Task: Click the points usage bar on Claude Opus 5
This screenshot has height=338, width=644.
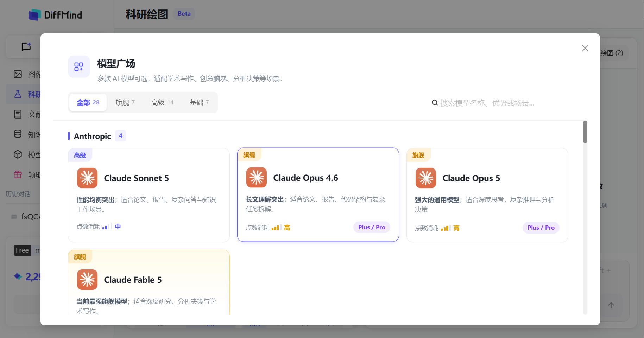Action: tap(446, 228)
